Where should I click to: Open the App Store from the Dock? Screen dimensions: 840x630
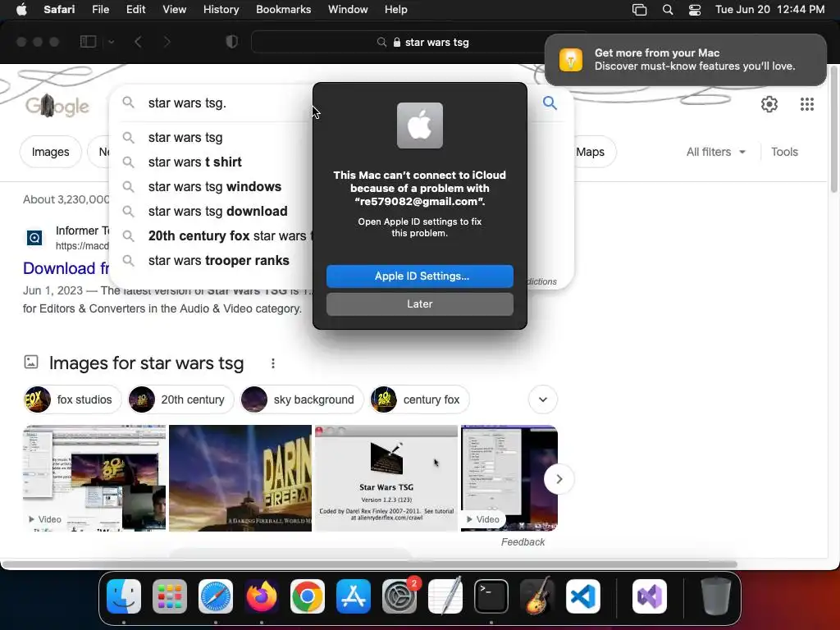[353, 596]
